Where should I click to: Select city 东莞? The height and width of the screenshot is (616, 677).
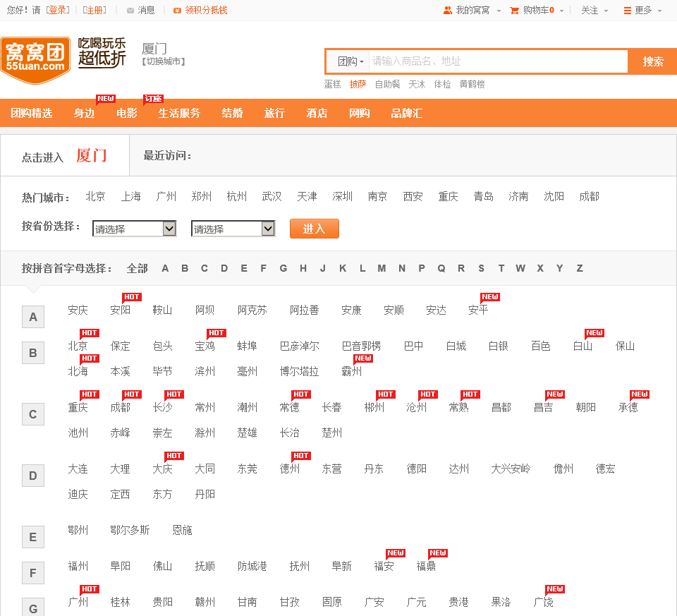coord(248,469)
